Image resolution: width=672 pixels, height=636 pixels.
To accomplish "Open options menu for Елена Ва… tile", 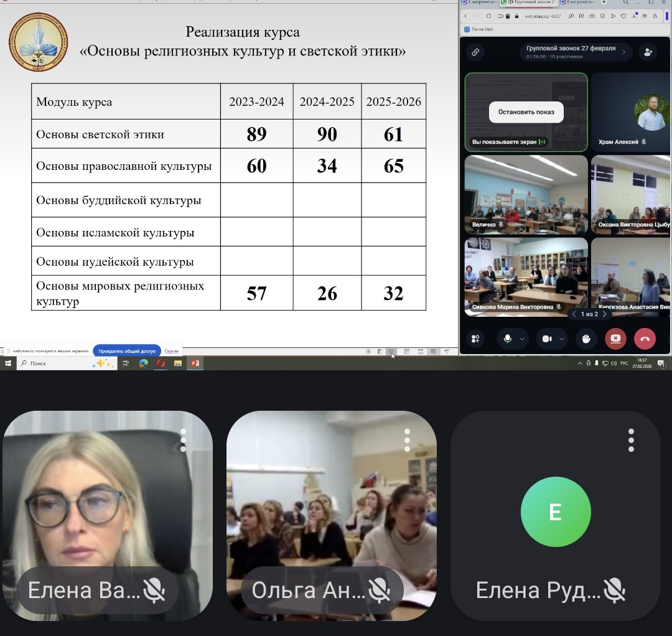I will (x=183, y=440).
